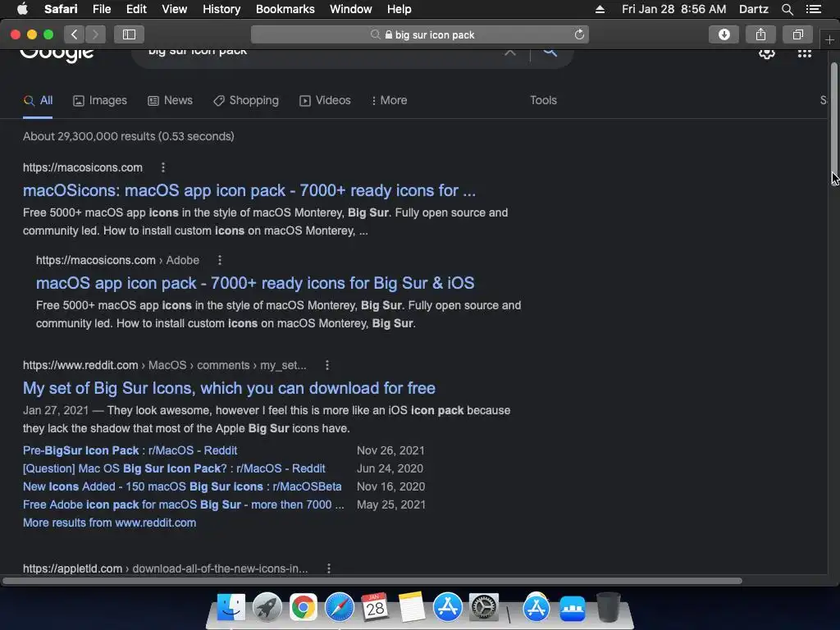Image resolution: width=840 pixels, height=630 pixels.
Task: Open Notification Center list icon
Action: (813, 9)
